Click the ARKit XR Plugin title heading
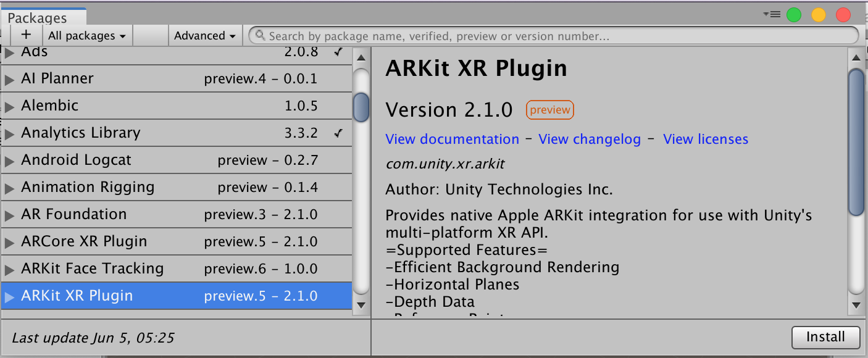868x358 pixels. 476,68
